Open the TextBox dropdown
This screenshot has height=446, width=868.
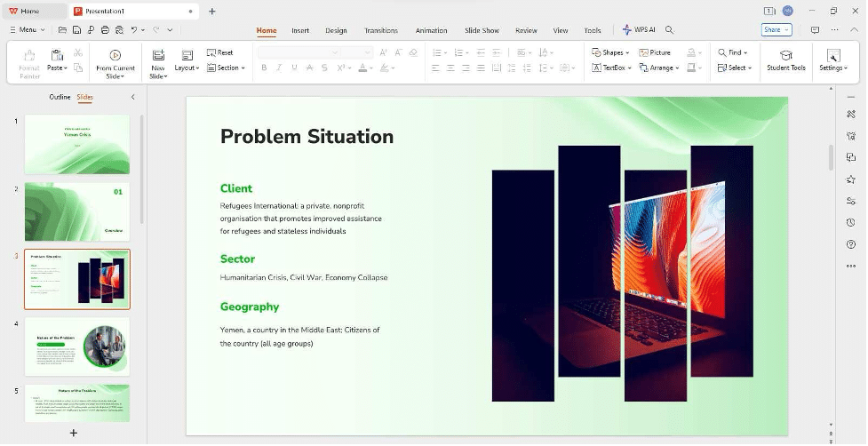612,68
